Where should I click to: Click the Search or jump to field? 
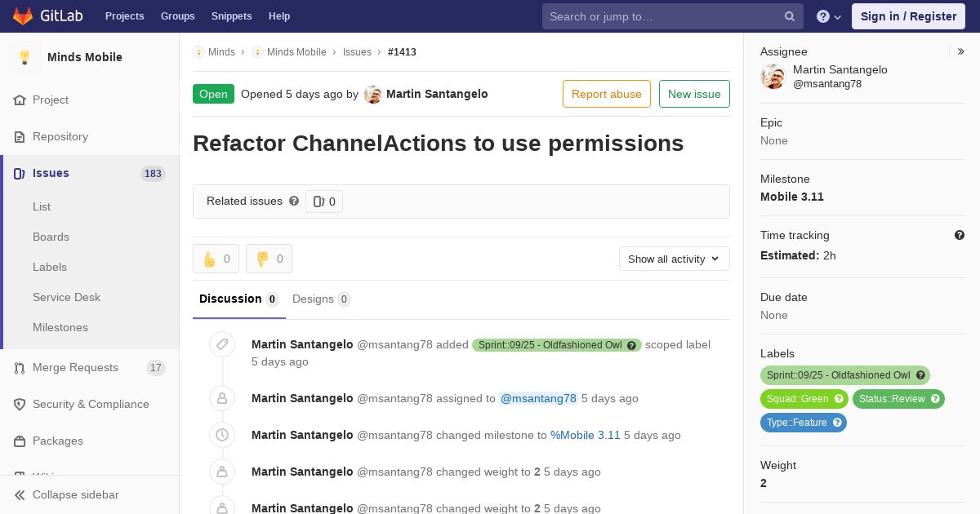click(673, 16)
